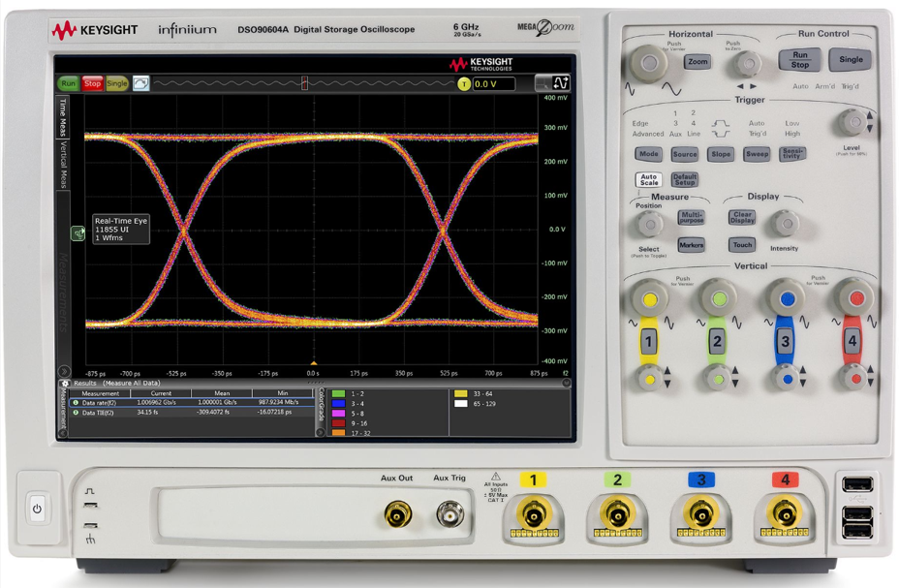The height and width of the screenshot is (588, 899).
Task: Click the timeline position marker in memory bar
Action: tap(305, 84)
